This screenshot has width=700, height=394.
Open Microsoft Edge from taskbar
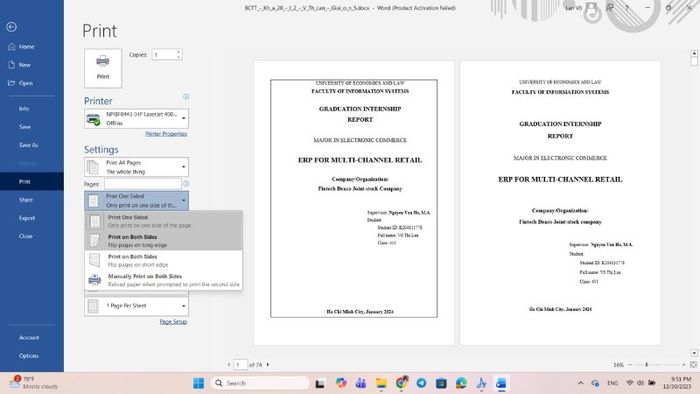point(461,383)
